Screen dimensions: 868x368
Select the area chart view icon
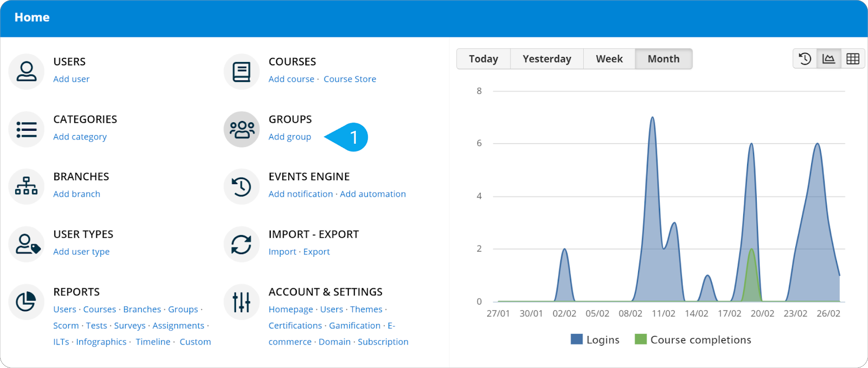pyautogui.click(x=828, y=59)
